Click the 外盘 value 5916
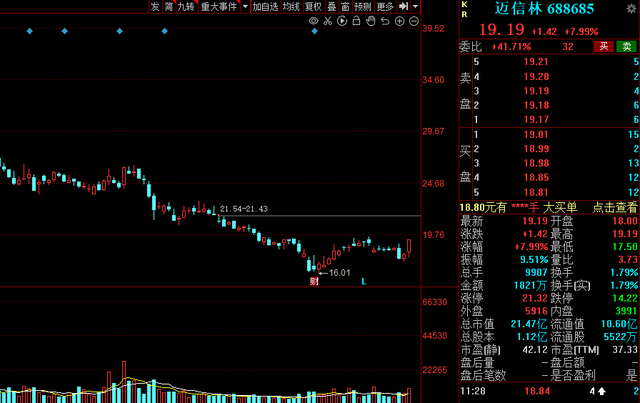Screen dimensions: 640x403 click(536, 311)
